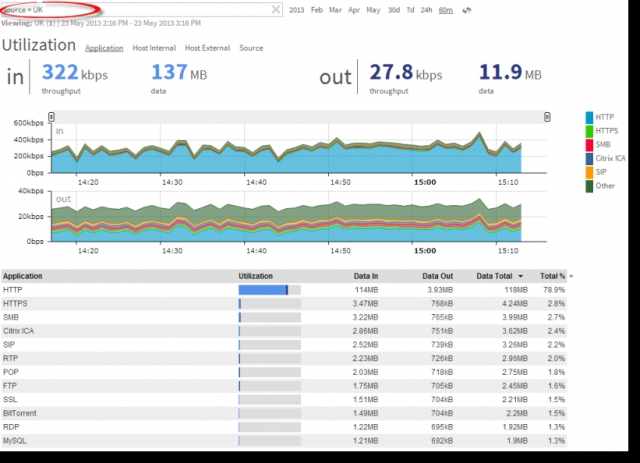Switch to the Host Internal tab
This screenshot has height=463, width=640.
click(x=154, y=48)
